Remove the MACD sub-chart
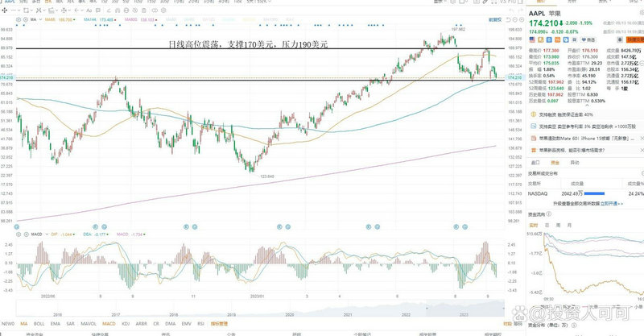644x336 pixels. [x=26, y=234]
